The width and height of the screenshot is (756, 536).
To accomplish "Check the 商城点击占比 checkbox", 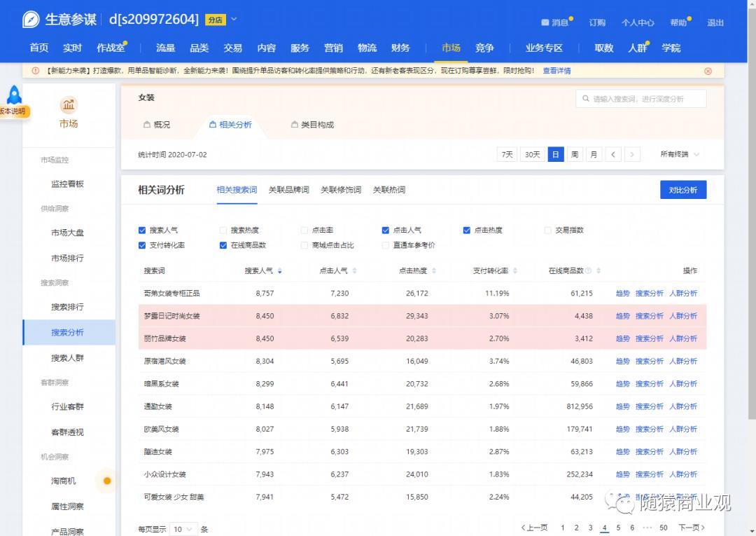I will click(304, 245).
